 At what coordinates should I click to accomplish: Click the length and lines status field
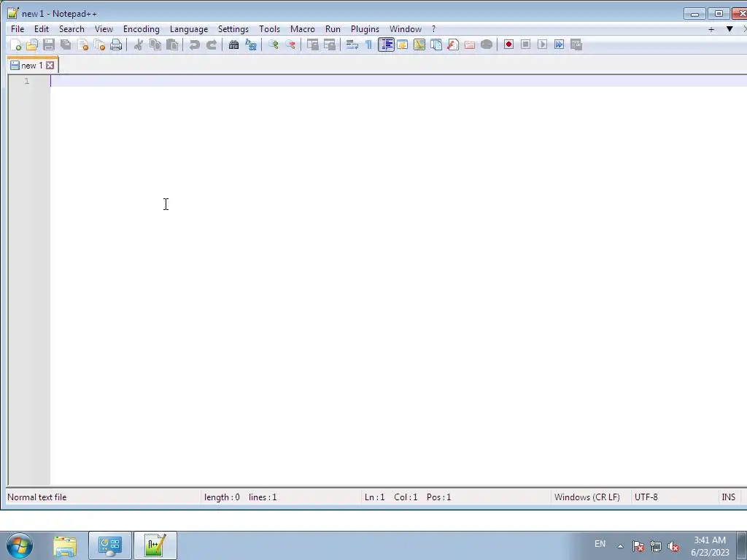281,497
